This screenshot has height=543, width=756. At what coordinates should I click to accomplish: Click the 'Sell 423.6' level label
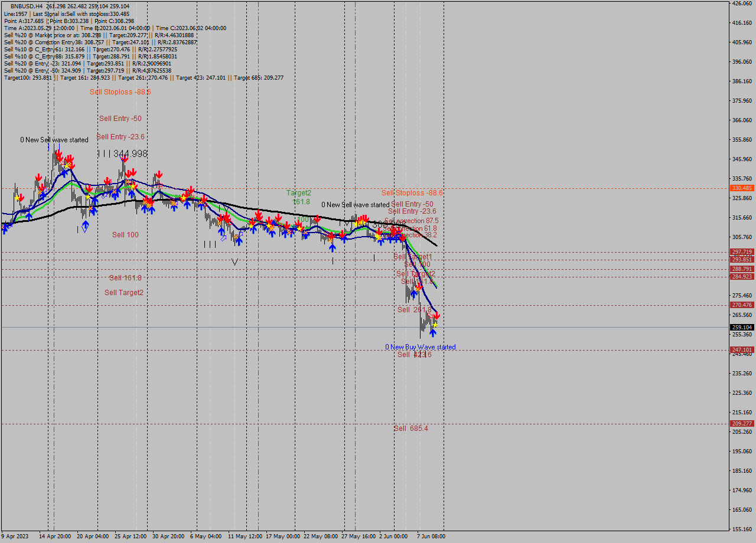click(414, 355)
